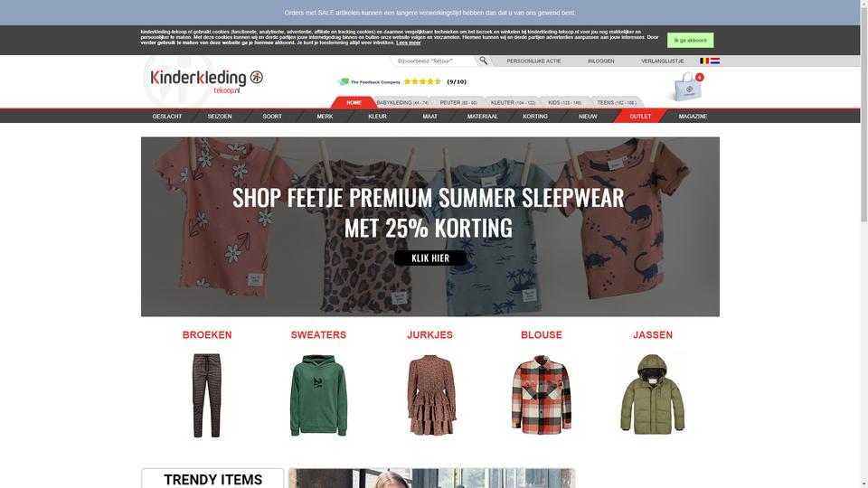Open the green sweater category image
This screenshot has height=488, width=868.
coord(318,395)
